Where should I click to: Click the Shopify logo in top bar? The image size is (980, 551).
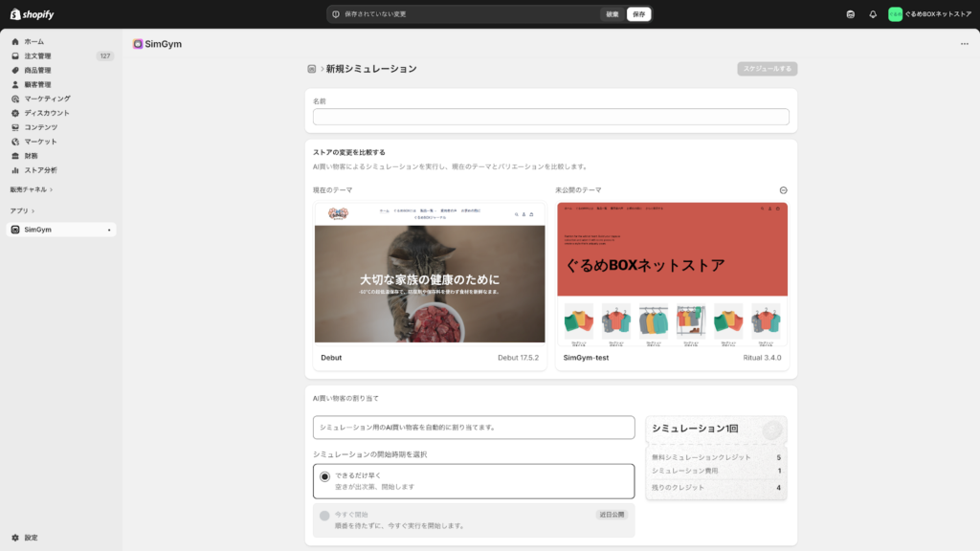click(33, 14)
